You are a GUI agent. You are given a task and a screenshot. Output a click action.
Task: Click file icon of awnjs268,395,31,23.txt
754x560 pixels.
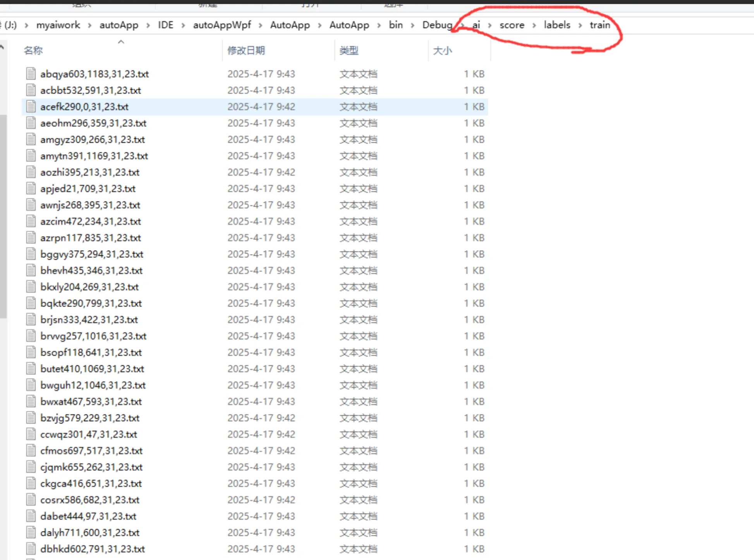click(31, 205)
